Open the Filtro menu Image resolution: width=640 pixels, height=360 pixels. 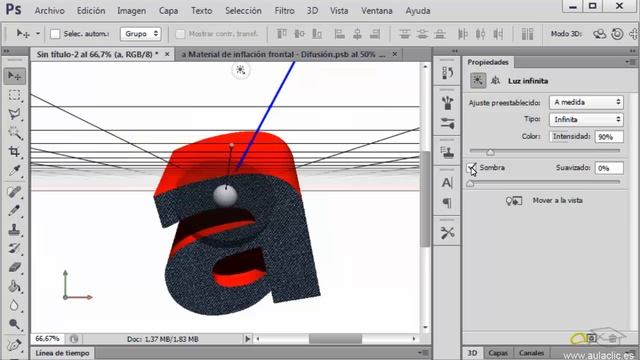pos(284,11)
